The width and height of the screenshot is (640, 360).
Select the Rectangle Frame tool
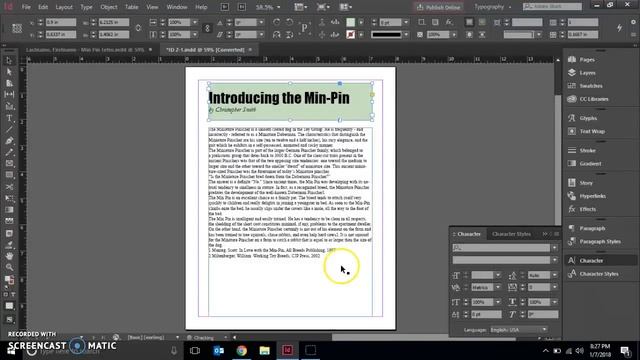coord(9,164)
